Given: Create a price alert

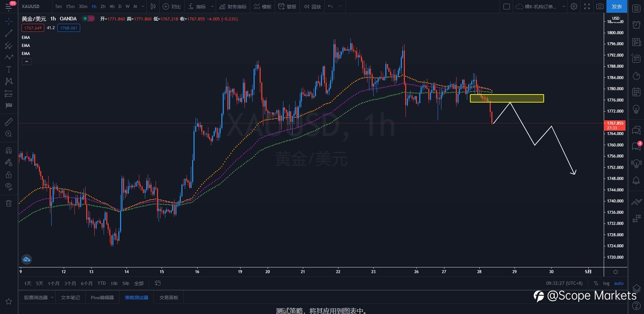Looking at the screenshot, I should pyautogui.click(x=287, y=6).
